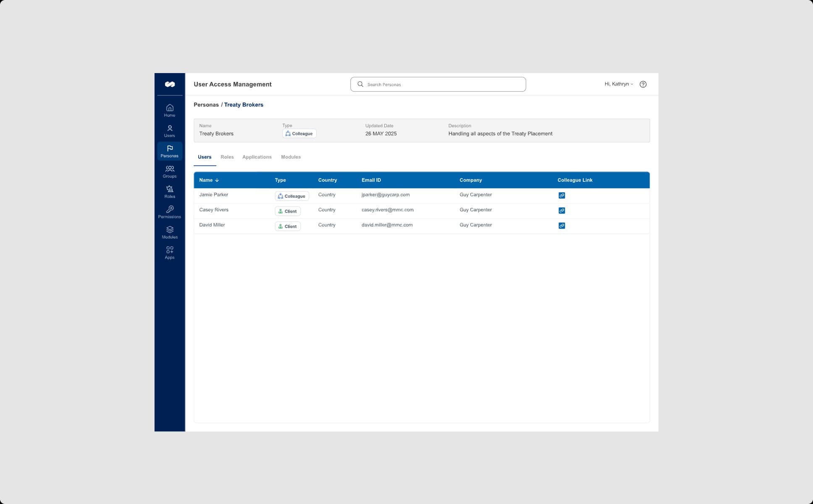
Task: Open Roles in sidebar navigation
Action: (x=170, y=192)
